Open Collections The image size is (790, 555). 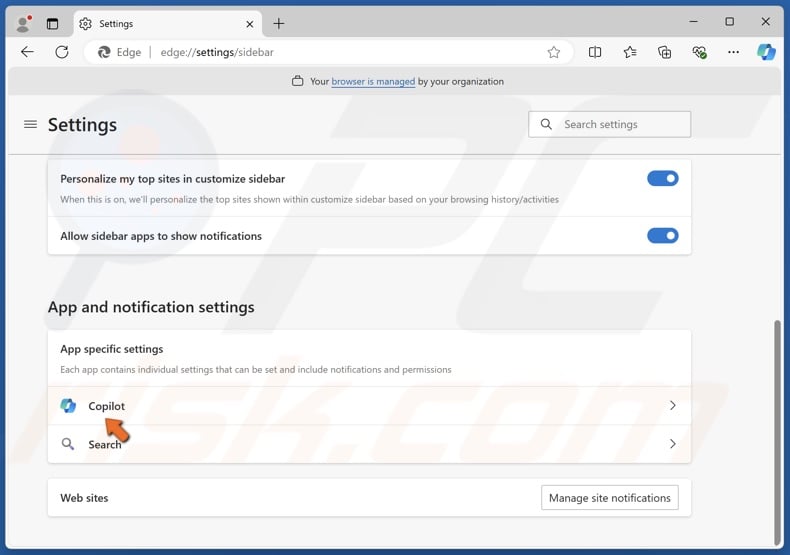[x=665, y=52]
